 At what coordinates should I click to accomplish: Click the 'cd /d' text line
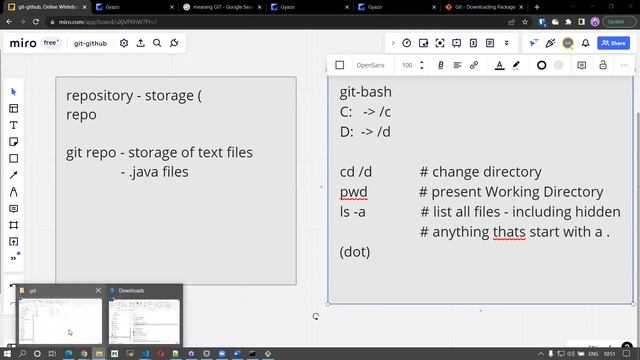[356, 172]
